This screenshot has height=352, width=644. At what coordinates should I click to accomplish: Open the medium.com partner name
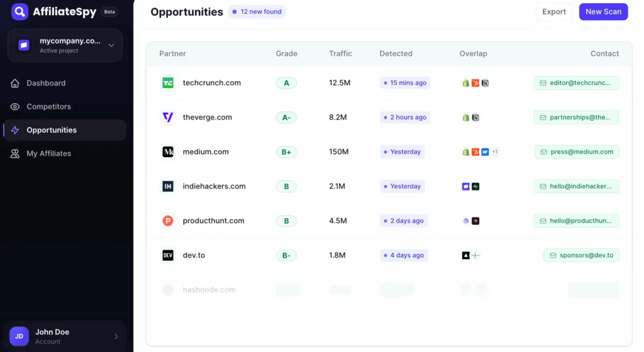[x=206, y=151]
